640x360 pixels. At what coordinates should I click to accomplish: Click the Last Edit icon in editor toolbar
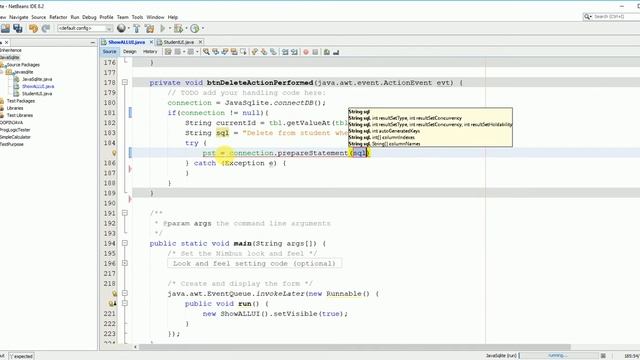tap(168, 52)
